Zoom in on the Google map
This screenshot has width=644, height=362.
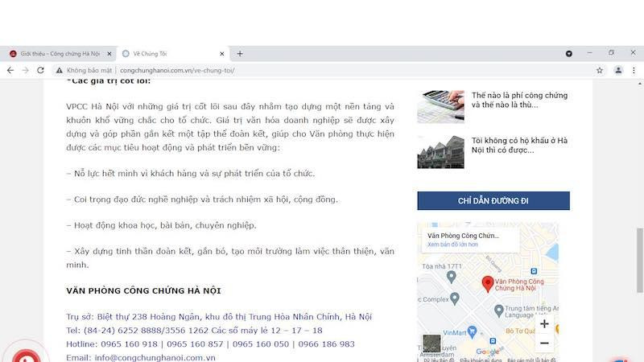click(544, 324)
